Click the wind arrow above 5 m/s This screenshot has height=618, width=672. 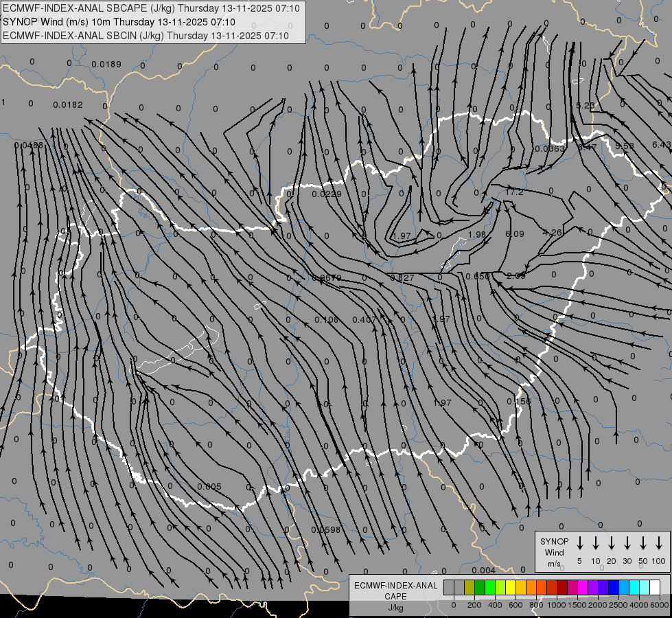coord(579,543)
